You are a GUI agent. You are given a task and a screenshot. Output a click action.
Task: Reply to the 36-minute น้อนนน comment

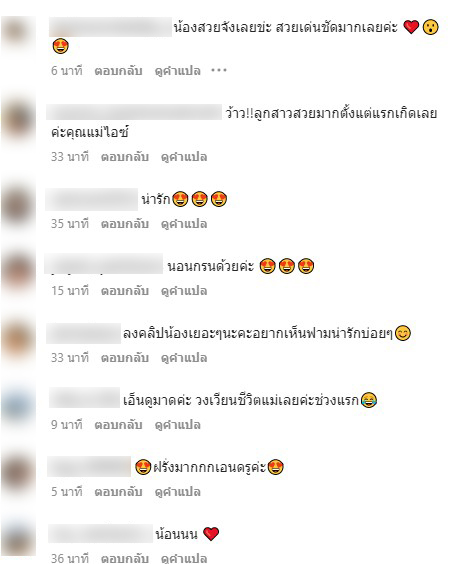(124, 558)
